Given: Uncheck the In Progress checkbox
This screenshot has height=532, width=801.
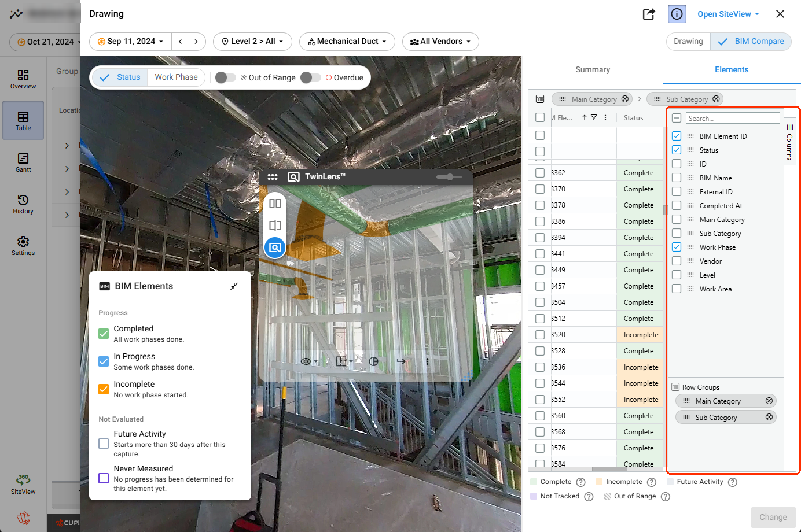Looking at the screenshot, I should click(x=104, y=361).
